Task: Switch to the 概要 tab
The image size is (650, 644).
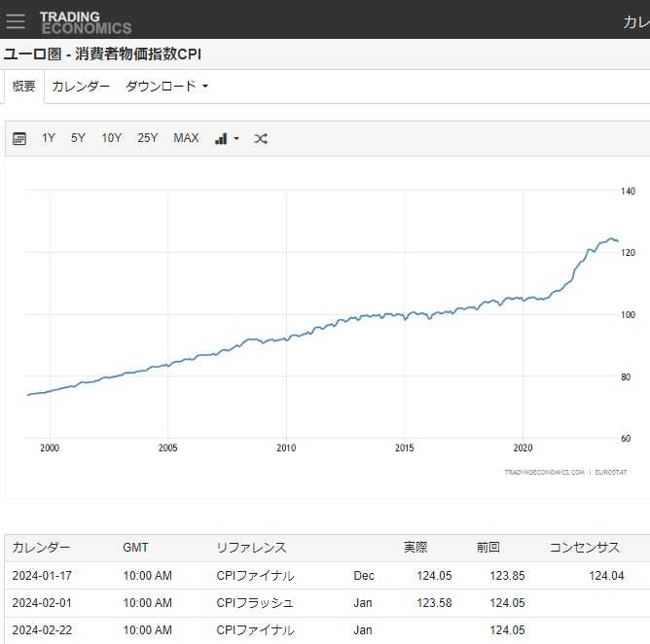Action: coord(23,86)
